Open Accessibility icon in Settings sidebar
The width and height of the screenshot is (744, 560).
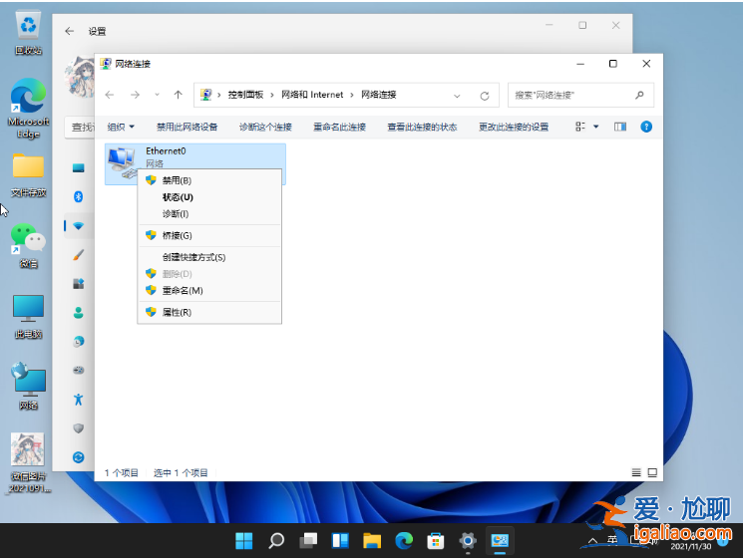pos(79,400)
